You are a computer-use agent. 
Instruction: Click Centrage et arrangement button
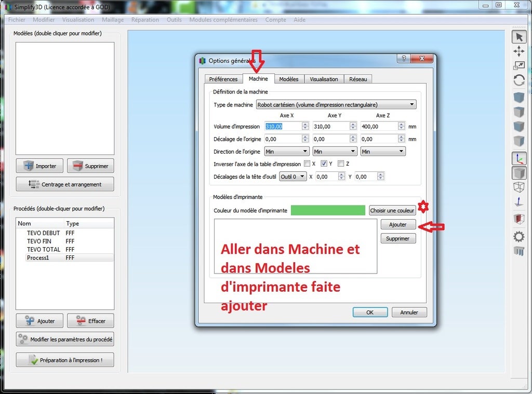[x=65, y=184]
